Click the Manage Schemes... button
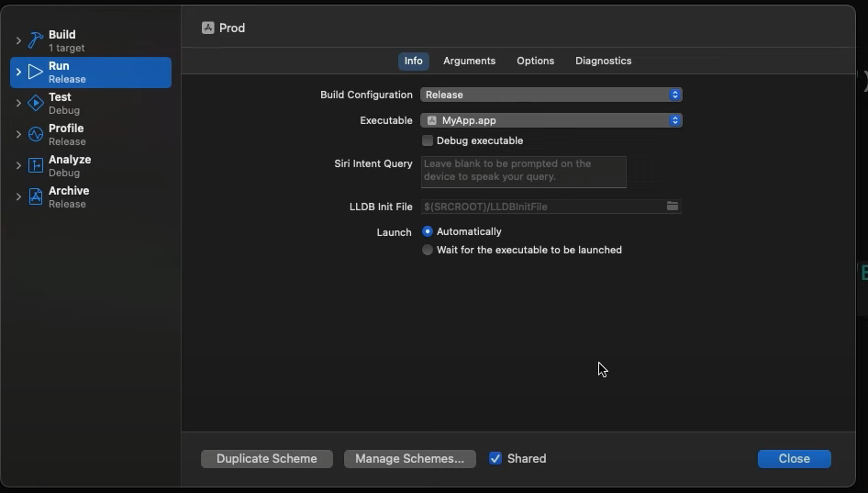Screen dimensions: 868x493 point(409,459)
